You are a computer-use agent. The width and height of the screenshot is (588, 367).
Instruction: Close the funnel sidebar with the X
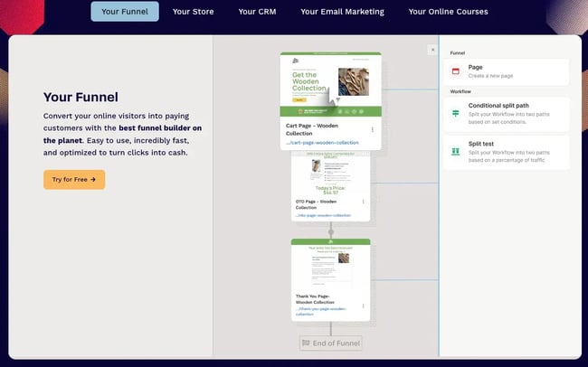pos(432,50)
